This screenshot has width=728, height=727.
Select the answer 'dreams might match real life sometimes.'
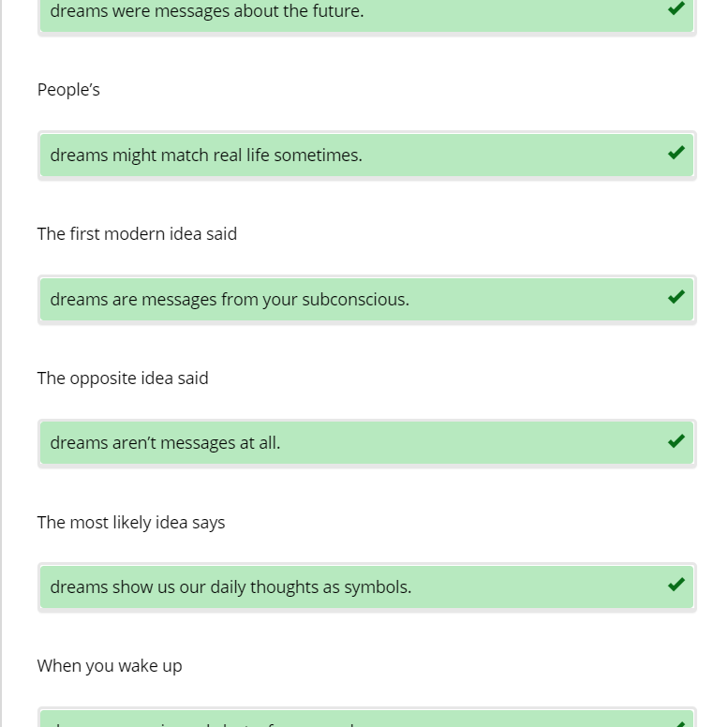coord(206,156)
